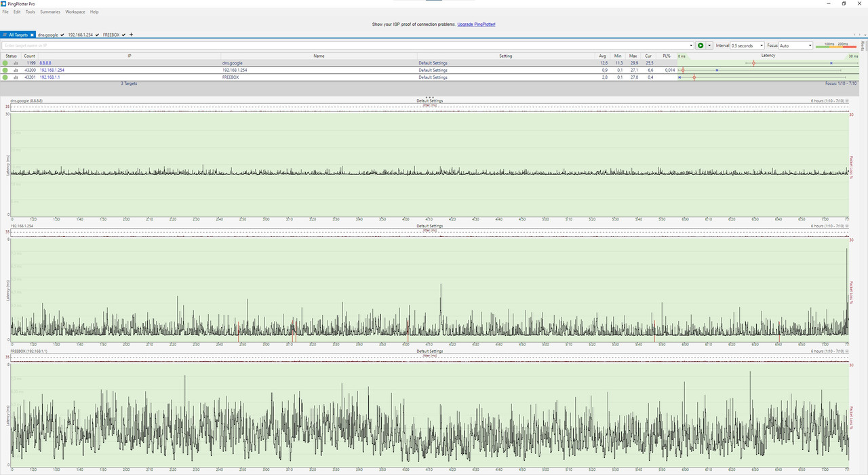Image resolution: width=868 pixels, height=475 pixels.
Task: Click the green status dot for 192.168.1.254
Action: pyautogui.click(x=5, y=70)
